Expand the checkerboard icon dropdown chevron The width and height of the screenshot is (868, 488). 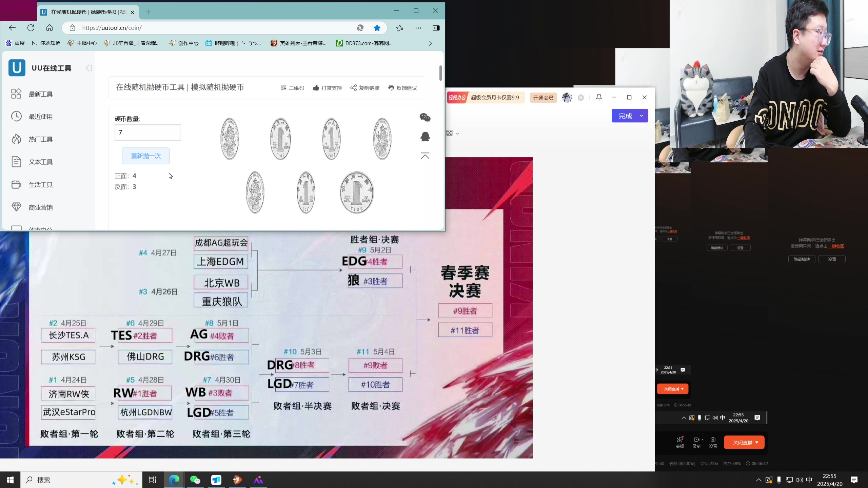coord(457,134)
